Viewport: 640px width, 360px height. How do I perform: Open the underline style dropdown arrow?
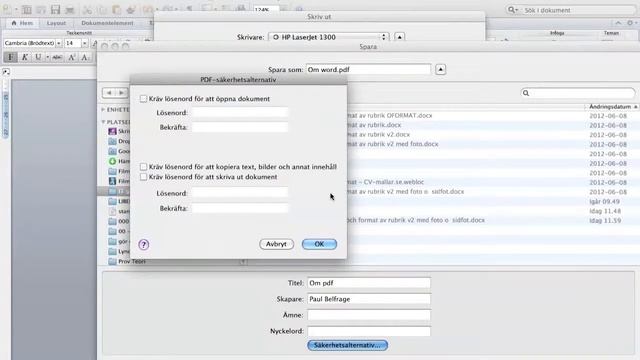click(x=47, y=57)
